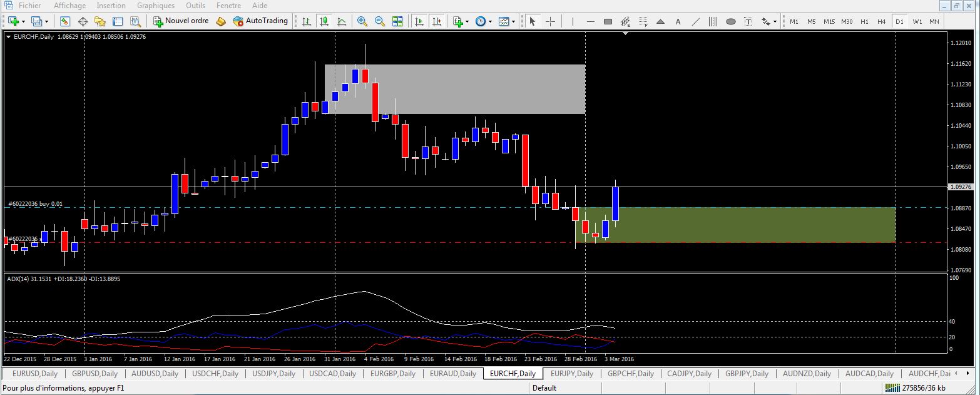Tile chart windows with grid icon
This screenshot has height=395, width=980.
[397, 21]
